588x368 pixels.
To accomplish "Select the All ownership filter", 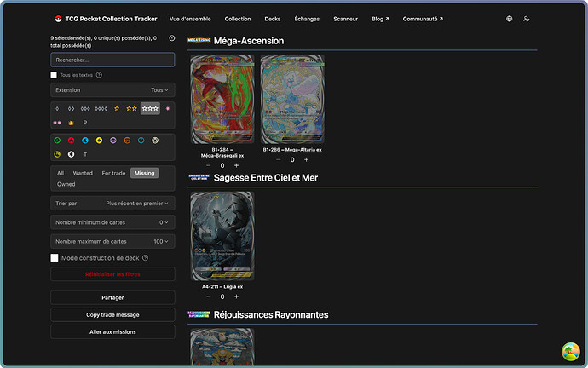I will click(61, 173).
